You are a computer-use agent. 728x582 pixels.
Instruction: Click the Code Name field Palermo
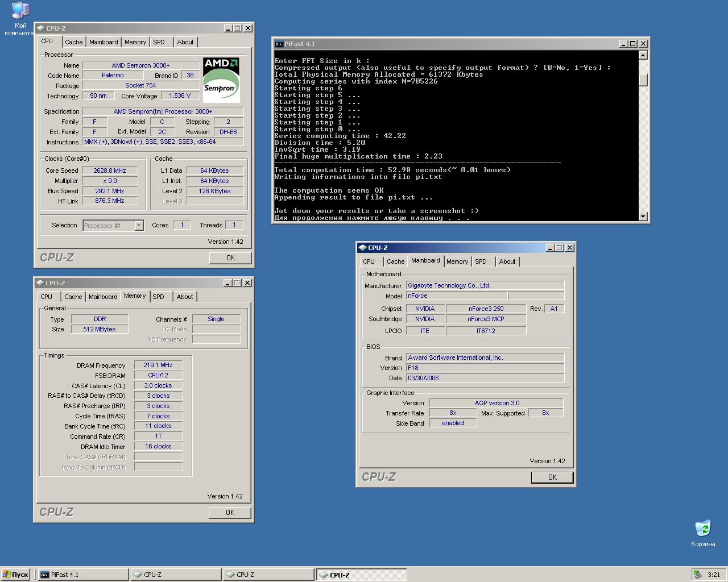[113, 75]
